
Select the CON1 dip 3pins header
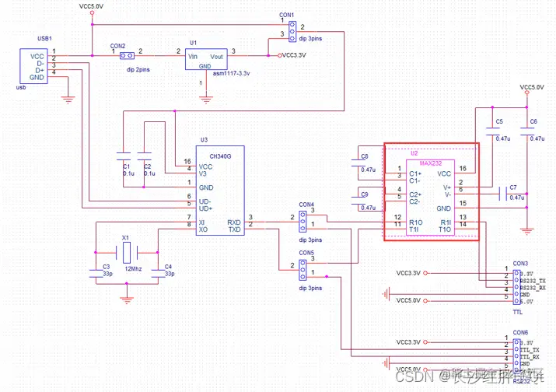(x=292, y=32)
